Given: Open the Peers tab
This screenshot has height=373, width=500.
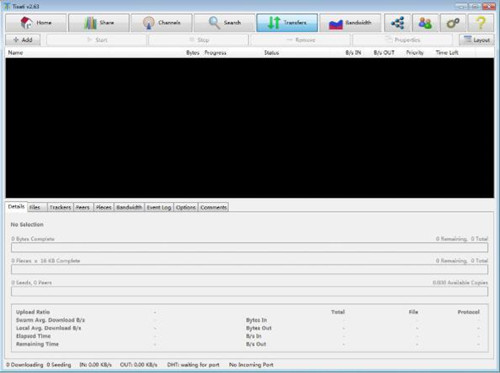Looking at the screenshot, I should tap(83, 207).
